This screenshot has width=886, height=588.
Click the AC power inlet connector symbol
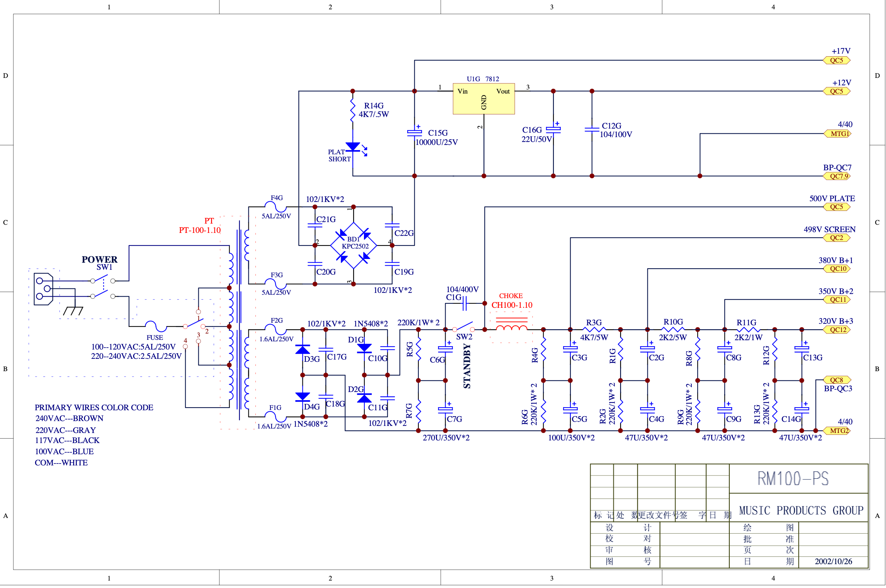tap(43, 289)
